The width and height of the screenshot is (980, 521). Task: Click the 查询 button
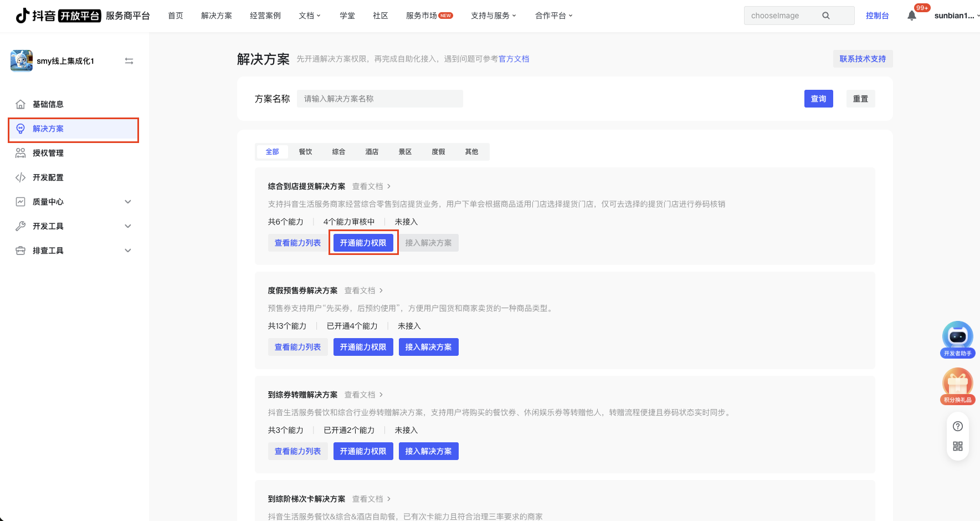pos(818,99)
